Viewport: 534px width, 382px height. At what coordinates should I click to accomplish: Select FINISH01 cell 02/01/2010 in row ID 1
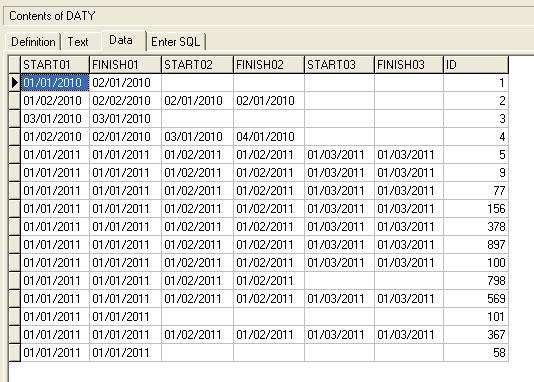[125, 83]
